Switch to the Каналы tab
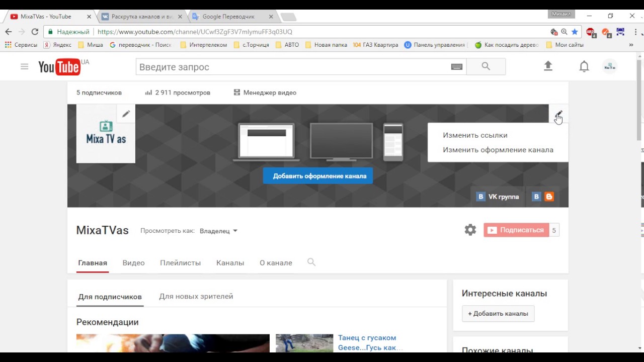 (230, 262)
